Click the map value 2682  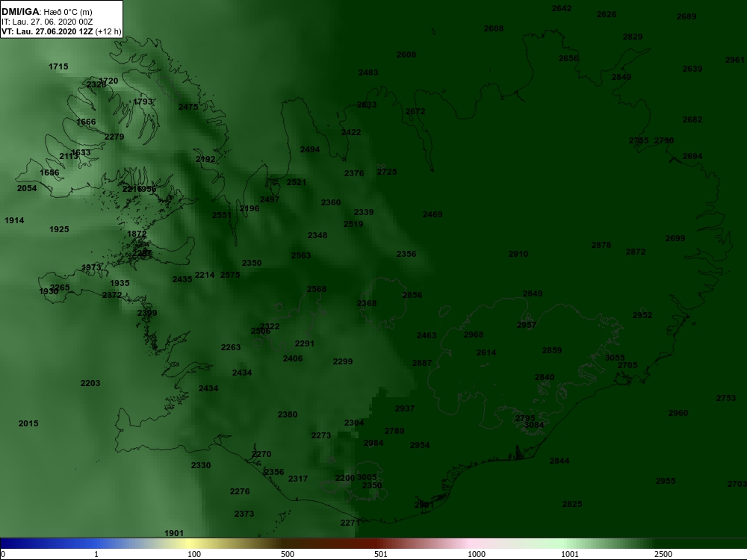click(x=692, y=119)
